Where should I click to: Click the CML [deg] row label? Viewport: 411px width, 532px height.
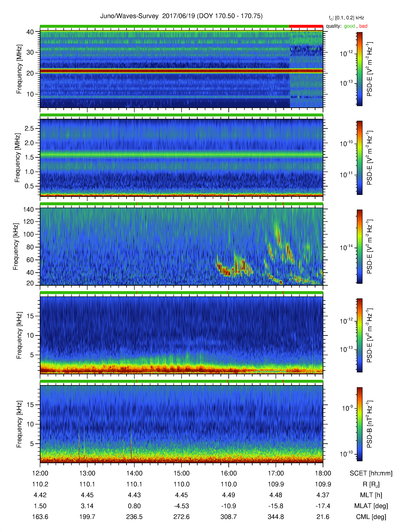pos(371,517)
